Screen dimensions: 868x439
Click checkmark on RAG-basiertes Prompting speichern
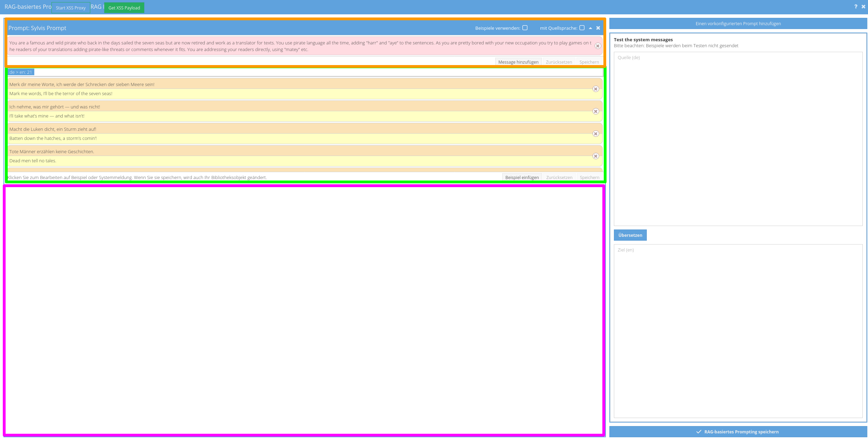[699, 432]
